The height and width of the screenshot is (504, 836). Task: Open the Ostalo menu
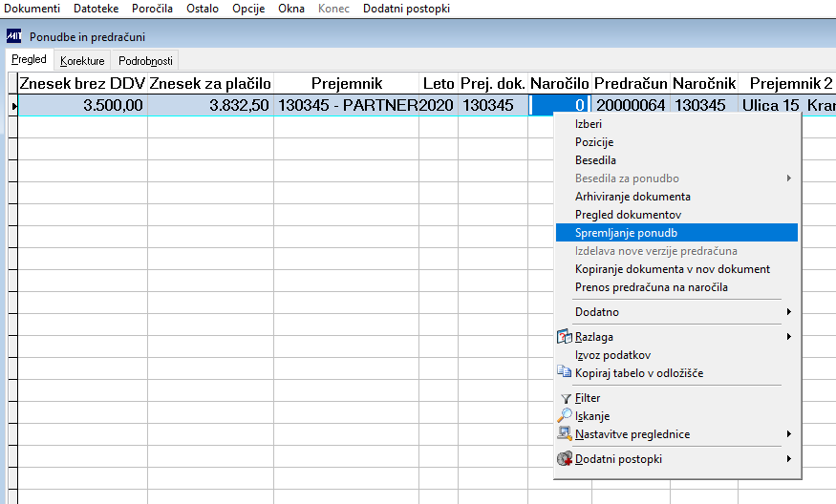[x=203, y=9]
